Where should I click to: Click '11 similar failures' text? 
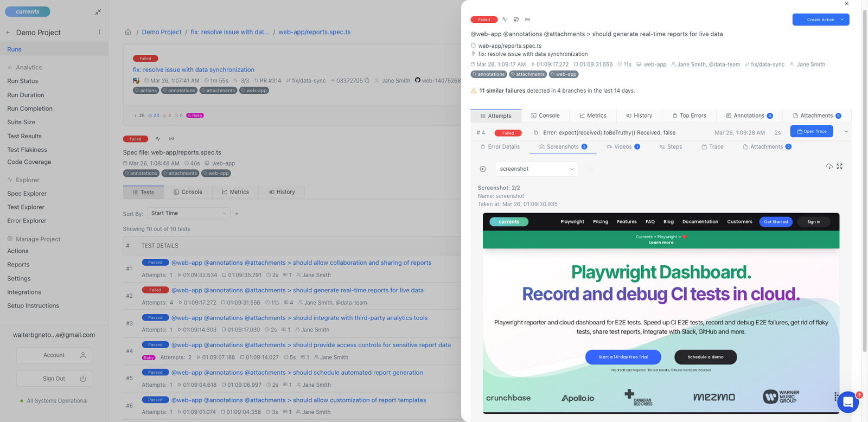click(502, 91)
